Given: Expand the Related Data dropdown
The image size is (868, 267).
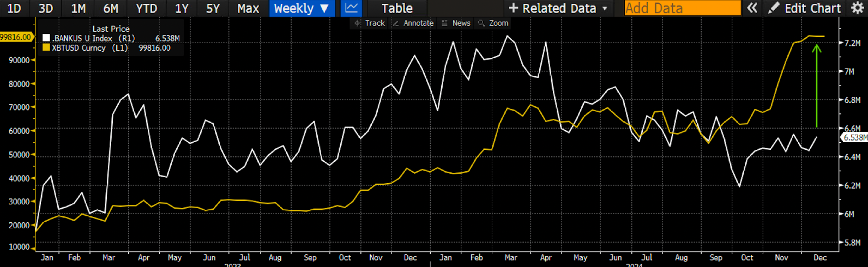Looking at the screenshot, I should pos(558,8).
